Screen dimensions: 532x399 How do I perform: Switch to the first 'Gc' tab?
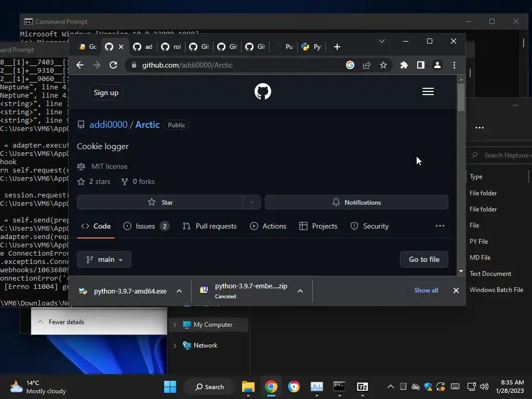(x=87, y=47)
